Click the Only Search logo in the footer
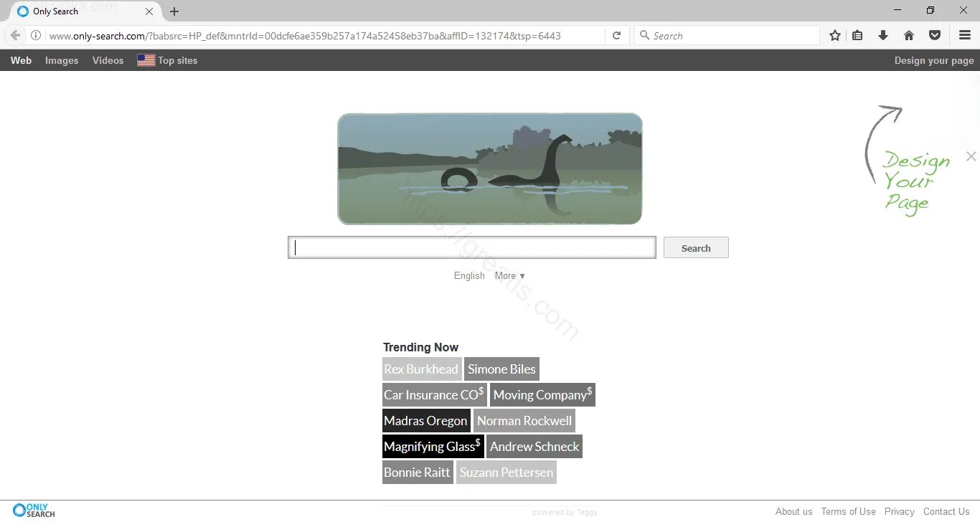This screenshot has height=522, width=980. pos(34,510)
